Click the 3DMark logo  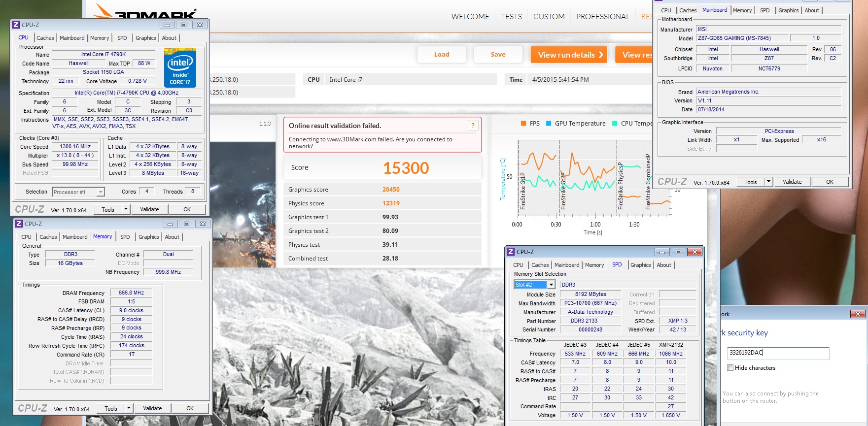[x=146, y=12]
